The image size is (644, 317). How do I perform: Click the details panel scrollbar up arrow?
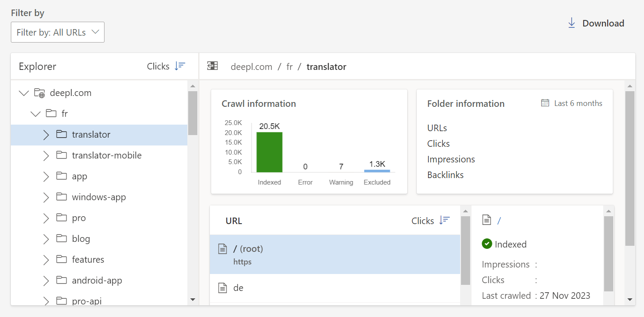point(608,211)
